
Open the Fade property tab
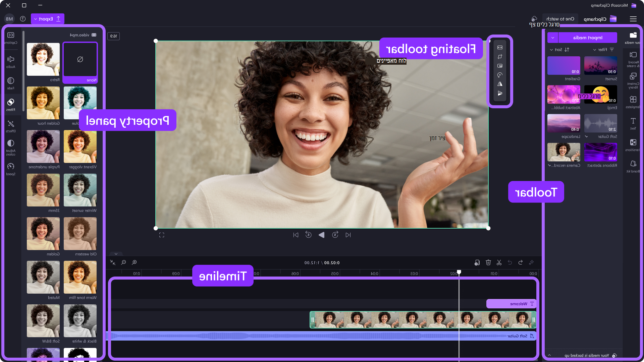pyautogui.click(x=11, y=83)
